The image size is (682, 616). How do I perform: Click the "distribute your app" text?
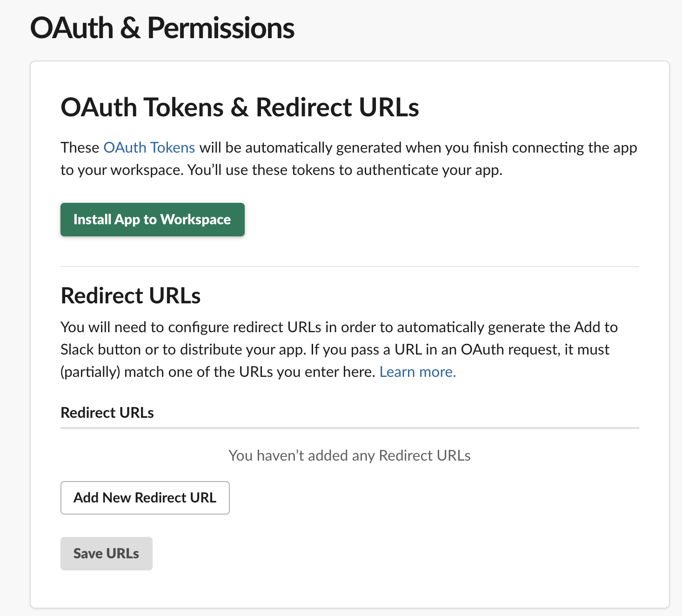(x=242, y=349)
